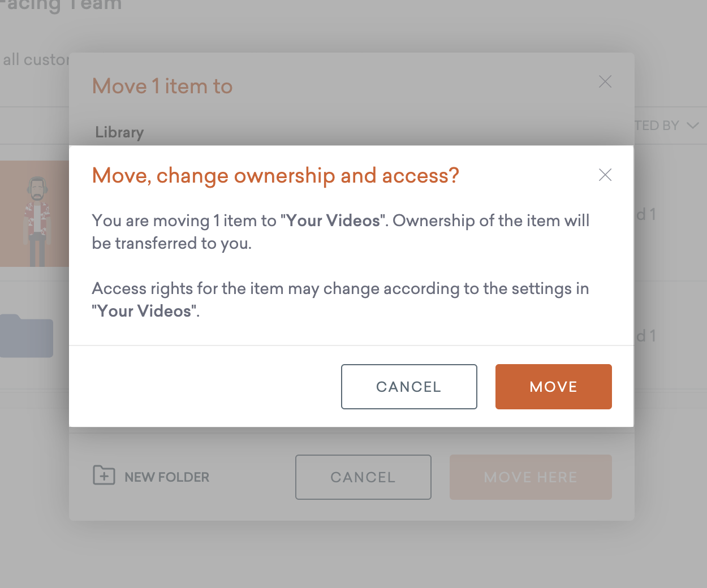Confirm with the orange MOVE button
The image size is (707, 588).
click(553, 387)
